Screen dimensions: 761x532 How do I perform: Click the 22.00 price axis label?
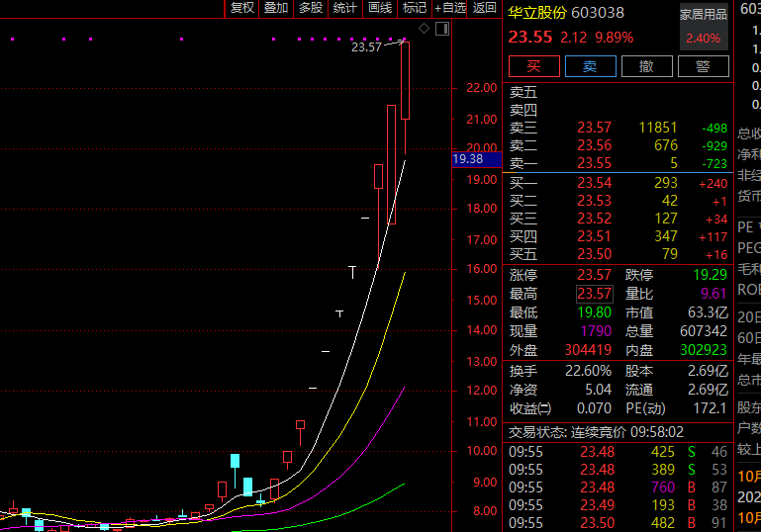click(482, 88)
